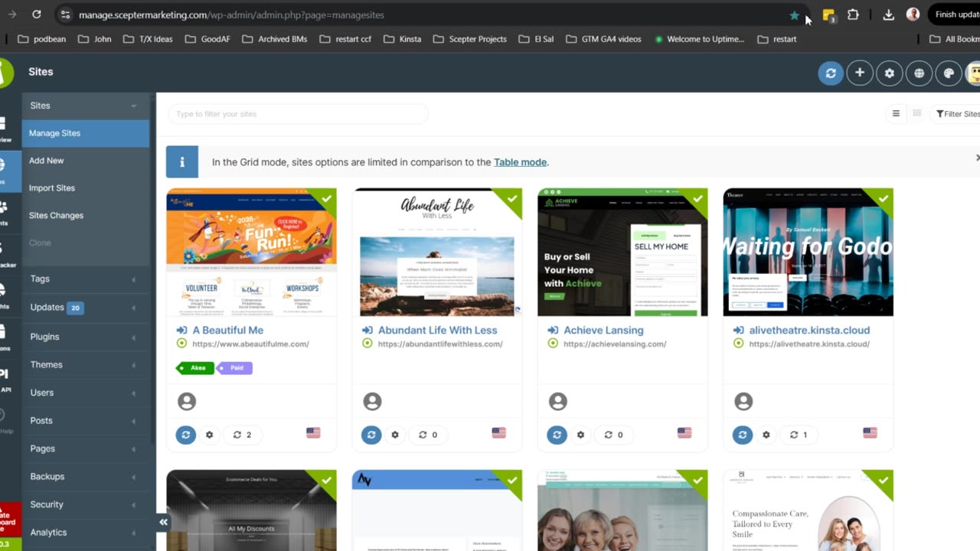Open the Kinsta bookmarks folder
Viewport: 980px width, 551px height.
pyautogui.click(x=403, y=39)
